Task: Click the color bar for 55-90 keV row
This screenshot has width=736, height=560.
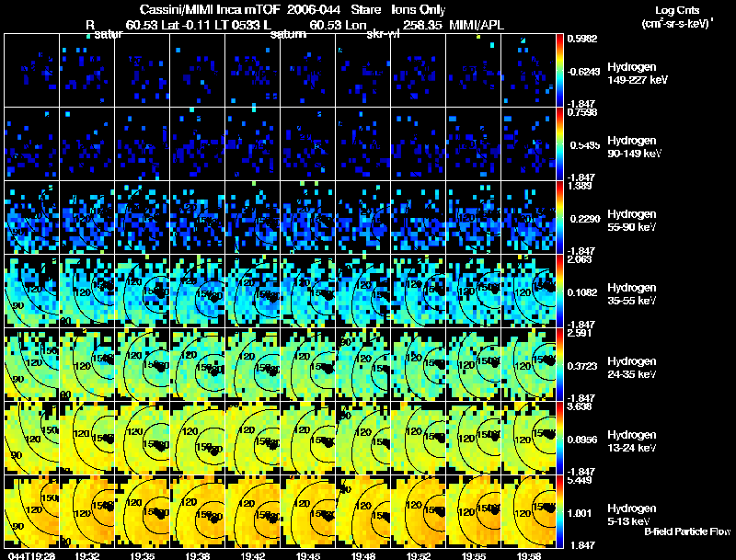Action: point(559,218)
